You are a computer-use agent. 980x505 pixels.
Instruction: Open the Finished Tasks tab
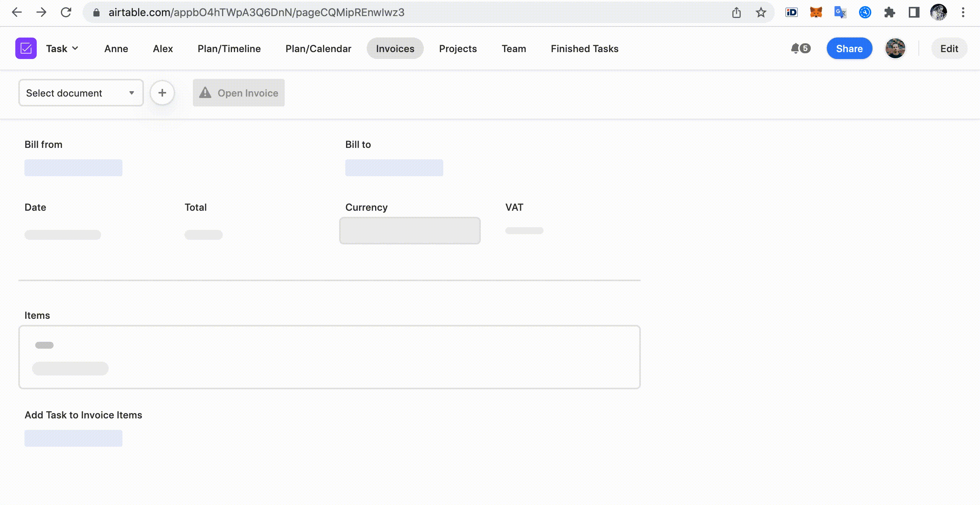(584, 48)
